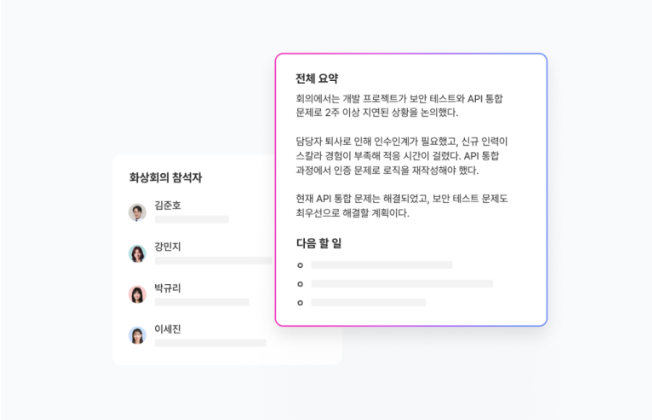The image size is (652, 420).
Task: Select the second bullet under 다음 할 일
Action: coord(300,284)
